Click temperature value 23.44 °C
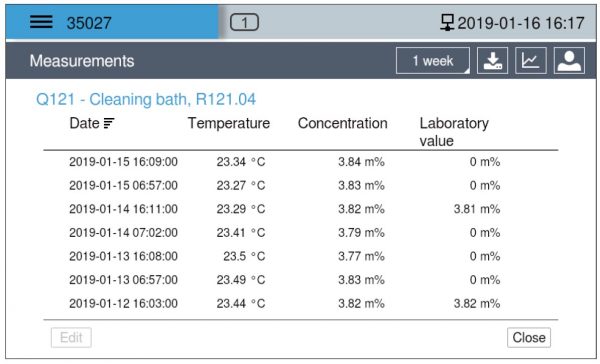Image resolution: width=600 pixels, height=364 pixels. (241, 304)
